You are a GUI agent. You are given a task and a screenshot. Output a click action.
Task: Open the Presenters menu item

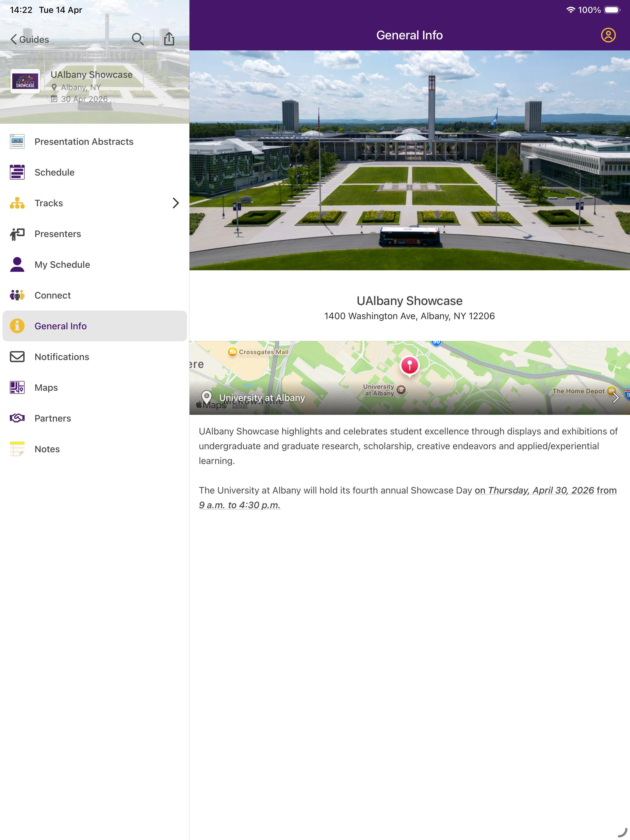[x=95, y=234]
